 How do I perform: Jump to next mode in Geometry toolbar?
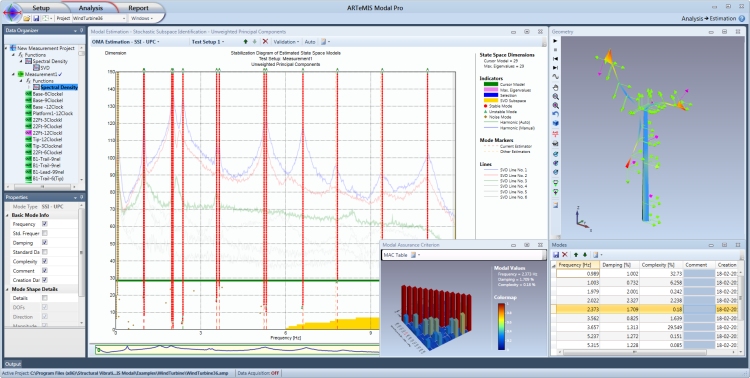555,67
